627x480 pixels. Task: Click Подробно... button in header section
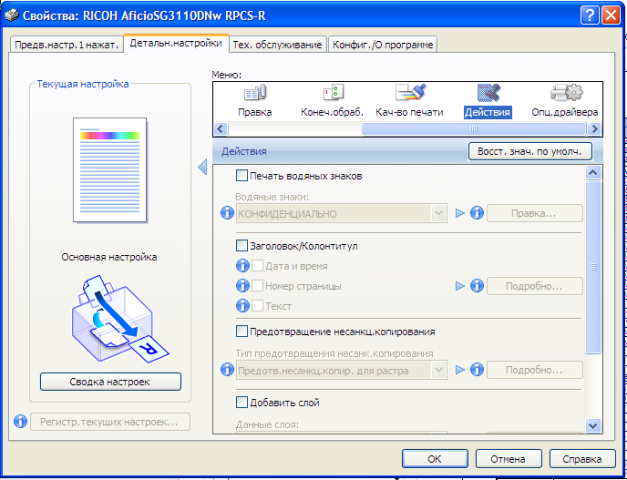534,286
